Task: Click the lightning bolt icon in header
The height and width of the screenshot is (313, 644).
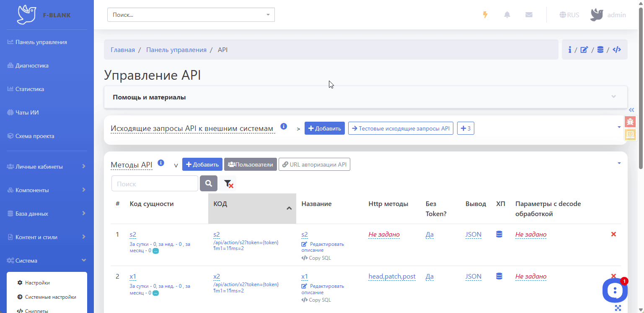Action: point(485,15)
